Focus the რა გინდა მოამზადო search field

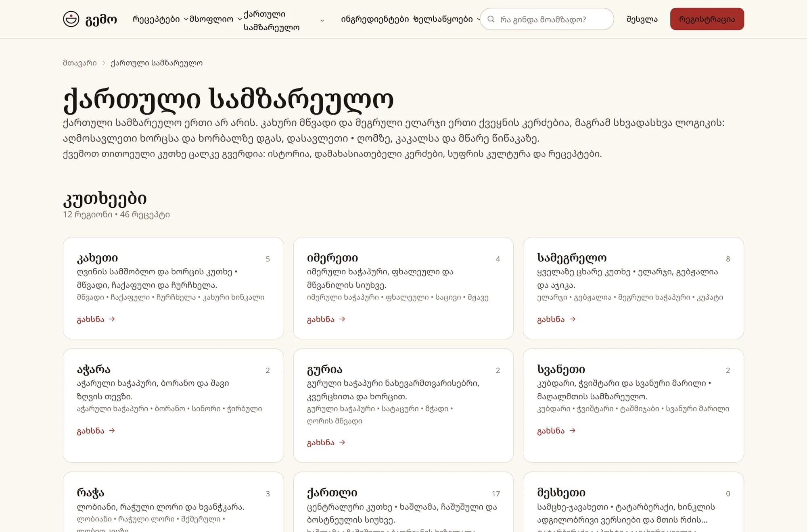pyautogui.click(x=547, y=19)
